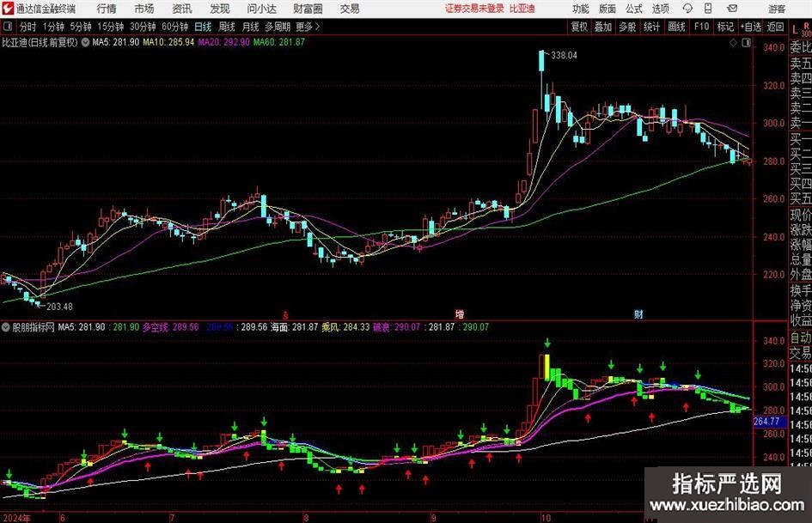Screen dimensions: 812x523
Task: Switch to 5分钟 period tab
Action: pyautogui.click(x=81, y=27)
